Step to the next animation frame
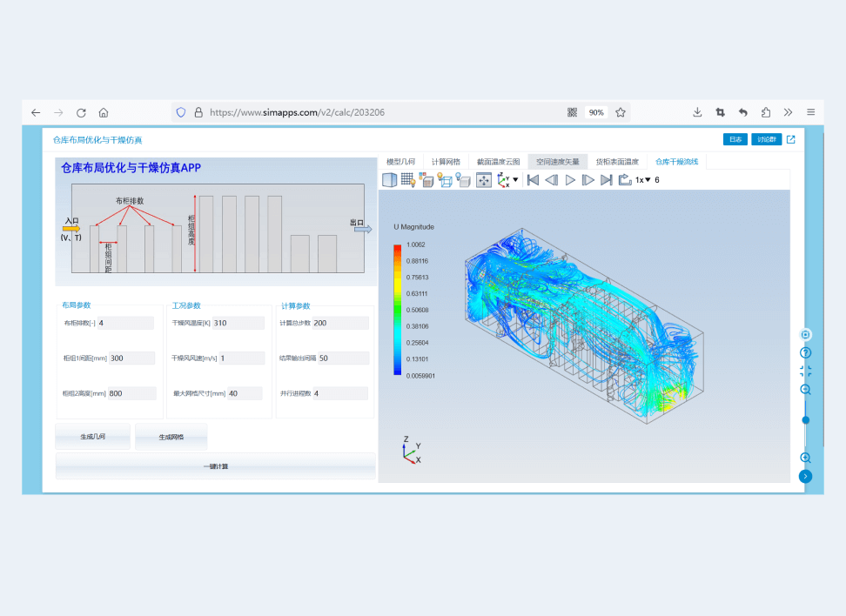This screenshot has height=616, width=846. pos(588,180)
